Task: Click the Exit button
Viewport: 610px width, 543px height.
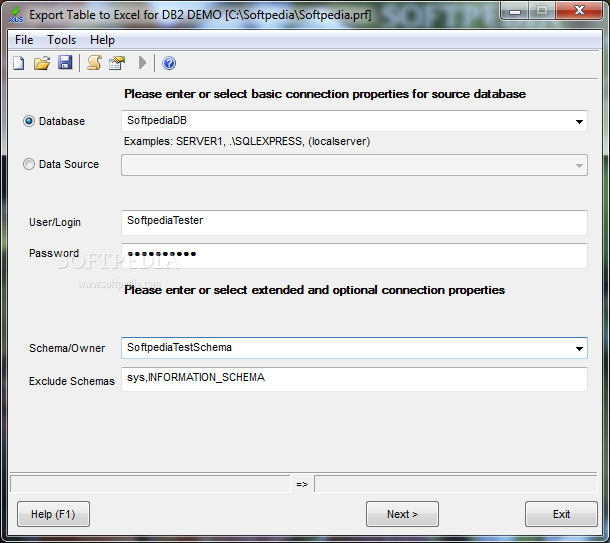Action: (561, 514)
